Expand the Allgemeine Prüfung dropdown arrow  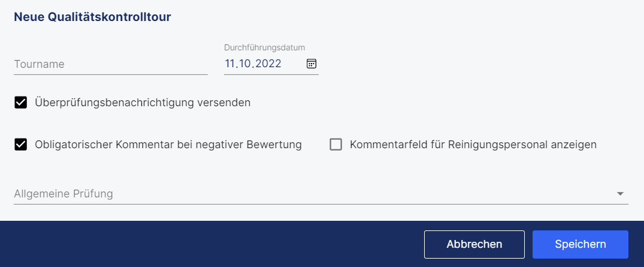(x=620, y=194)
